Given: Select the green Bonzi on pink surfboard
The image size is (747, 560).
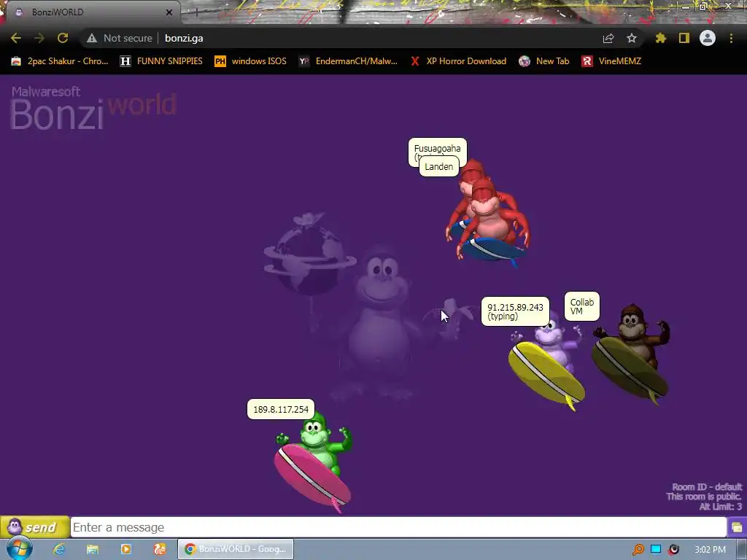Looking at the screenshot, I should pos(314,462).
